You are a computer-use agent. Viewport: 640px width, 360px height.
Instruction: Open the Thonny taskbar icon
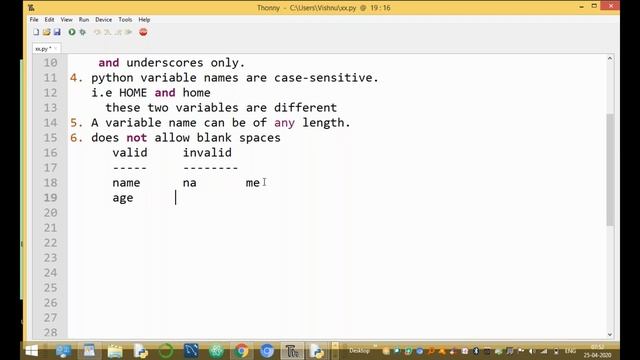pos(292,351)
